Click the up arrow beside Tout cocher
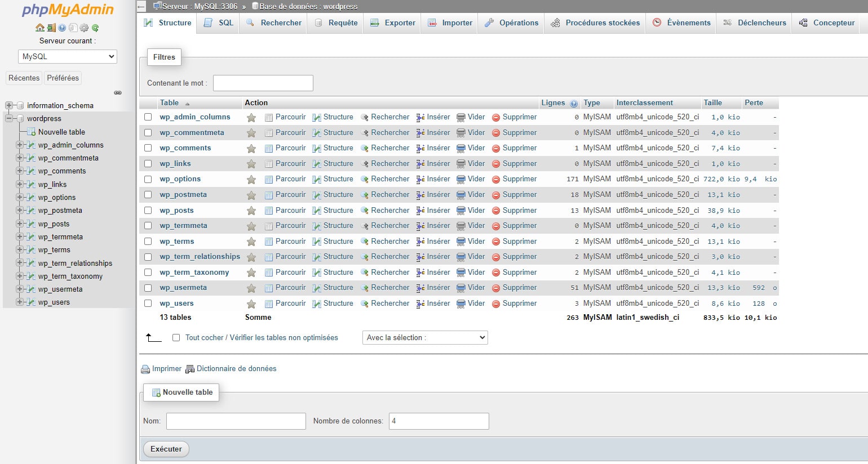Screen dimensions: 868x464 [153, 337]
